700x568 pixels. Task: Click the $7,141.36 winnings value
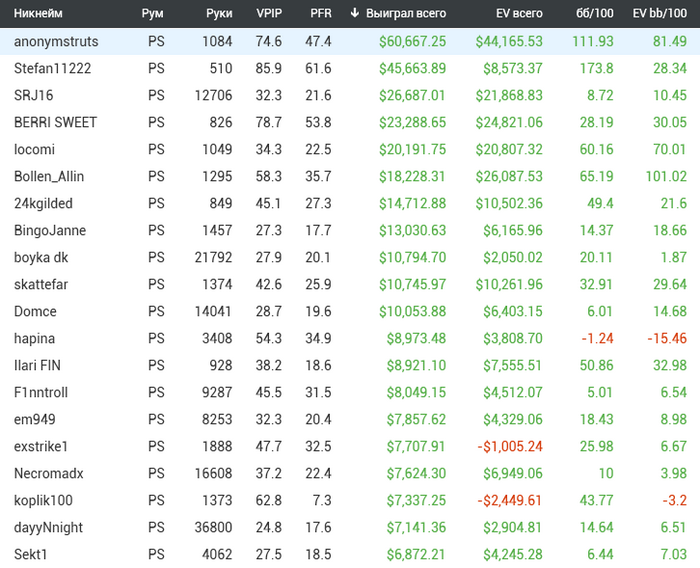click(416, 527)
